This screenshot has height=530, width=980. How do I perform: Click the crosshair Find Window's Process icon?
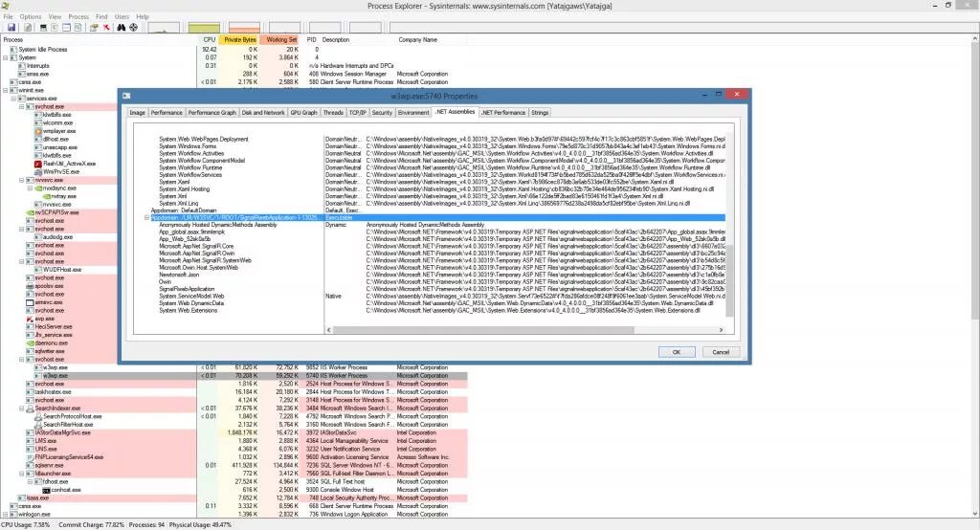click(x=133, y=28)
